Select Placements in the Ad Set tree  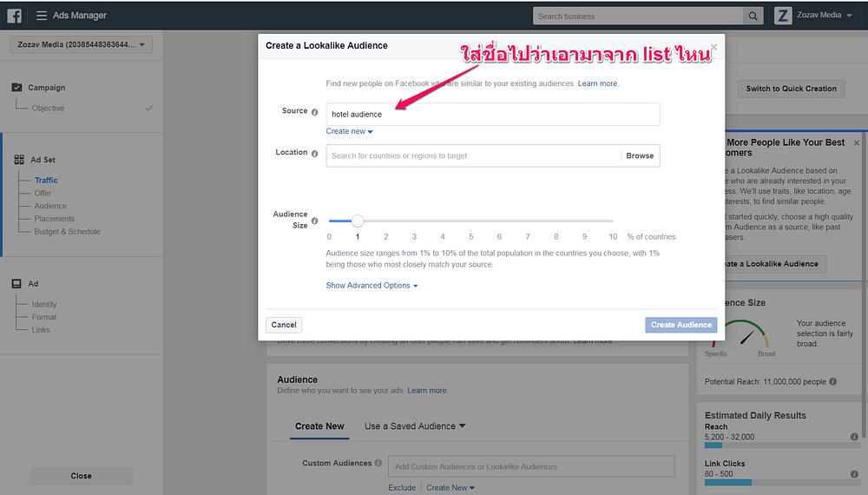[54, 219]
